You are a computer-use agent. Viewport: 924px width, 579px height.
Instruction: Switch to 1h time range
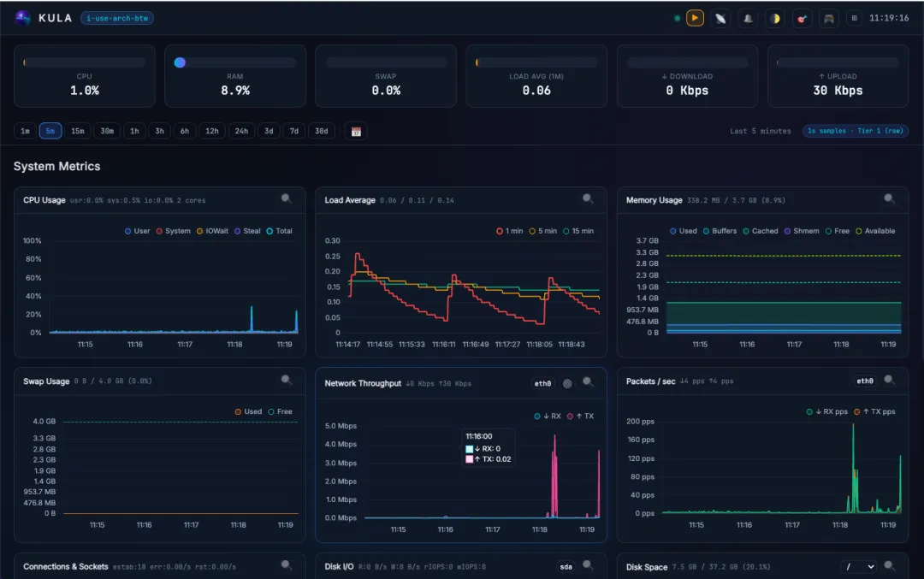tap(134, 131)
